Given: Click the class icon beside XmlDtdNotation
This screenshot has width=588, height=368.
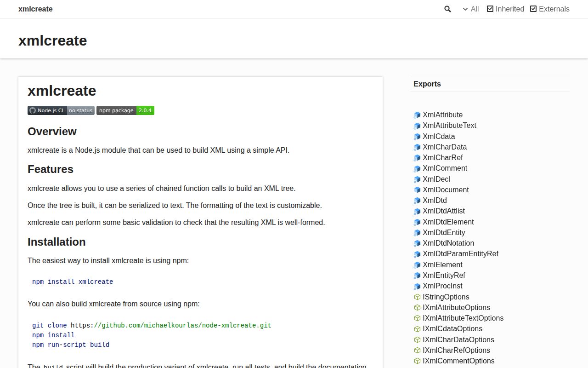Looking at the screenshot, I should coord(417,243).
